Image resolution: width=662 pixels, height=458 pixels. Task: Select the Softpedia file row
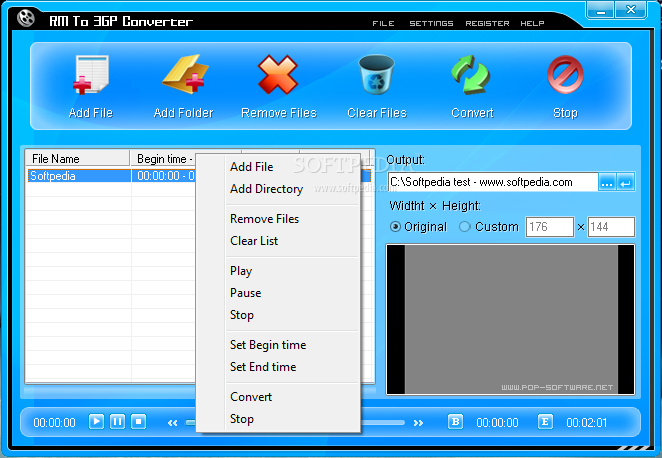(112, 176)
